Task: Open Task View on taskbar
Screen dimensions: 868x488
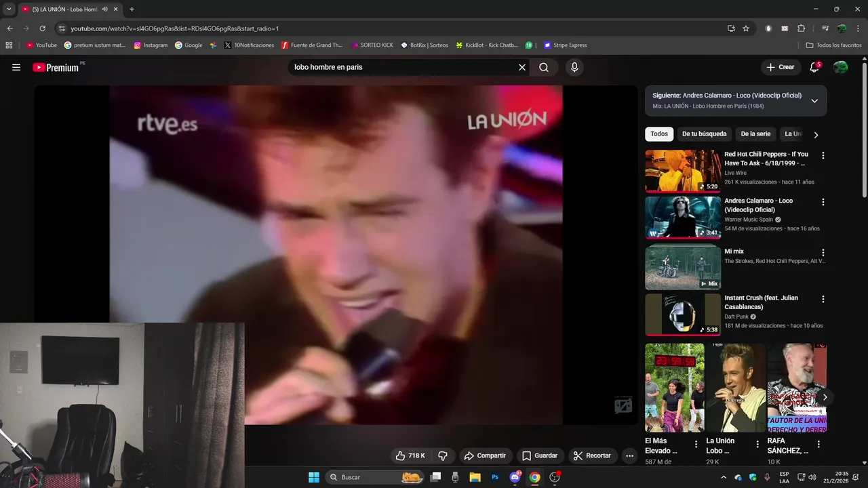Action: (x=436, y=477)
